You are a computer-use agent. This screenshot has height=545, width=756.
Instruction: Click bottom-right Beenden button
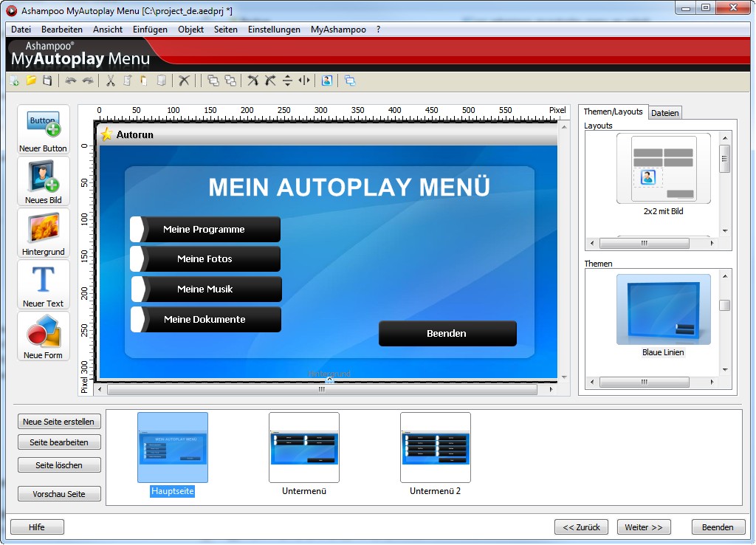718,527
